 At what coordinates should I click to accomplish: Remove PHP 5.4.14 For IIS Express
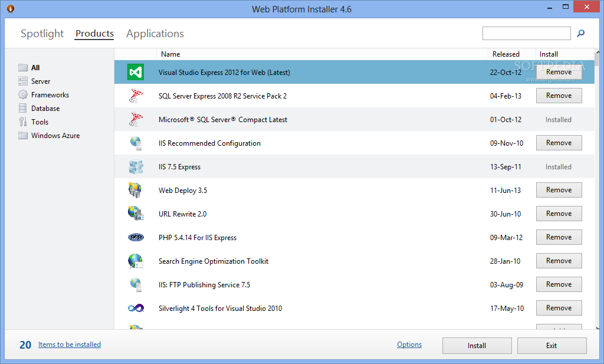(559, 237)
